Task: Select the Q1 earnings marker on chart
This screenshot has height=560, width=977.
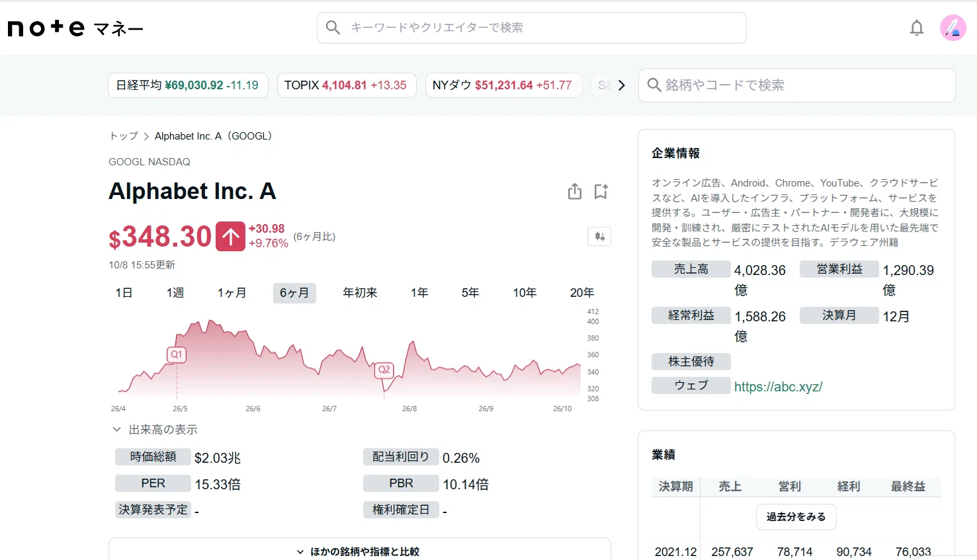Action: (x=177, y=354)
